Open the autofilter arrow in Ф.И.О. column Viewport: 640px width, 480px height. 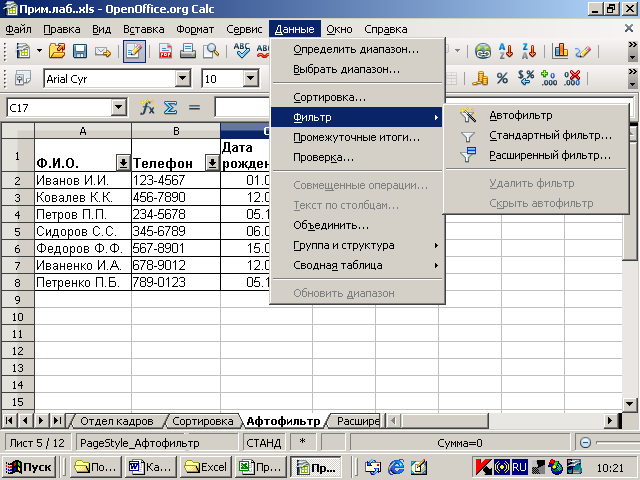coord(123,163)
